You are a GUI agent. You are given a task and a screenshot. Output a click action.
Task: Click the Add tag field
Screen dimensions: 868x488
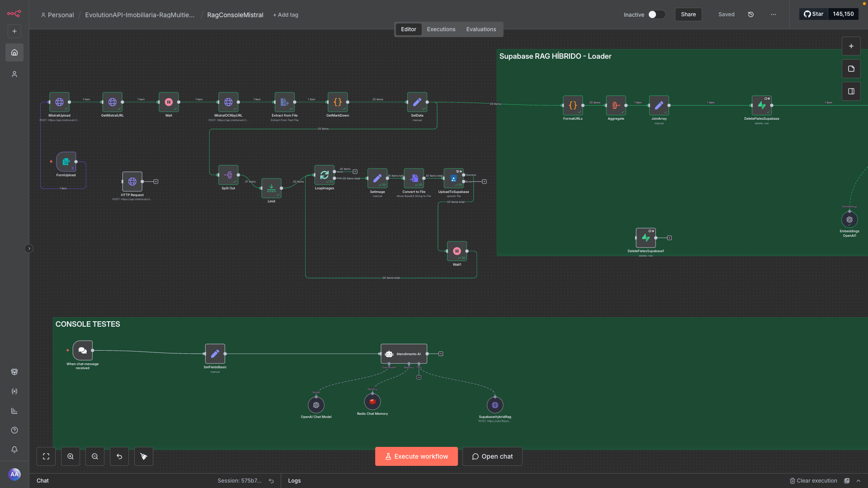click(286, 15)
